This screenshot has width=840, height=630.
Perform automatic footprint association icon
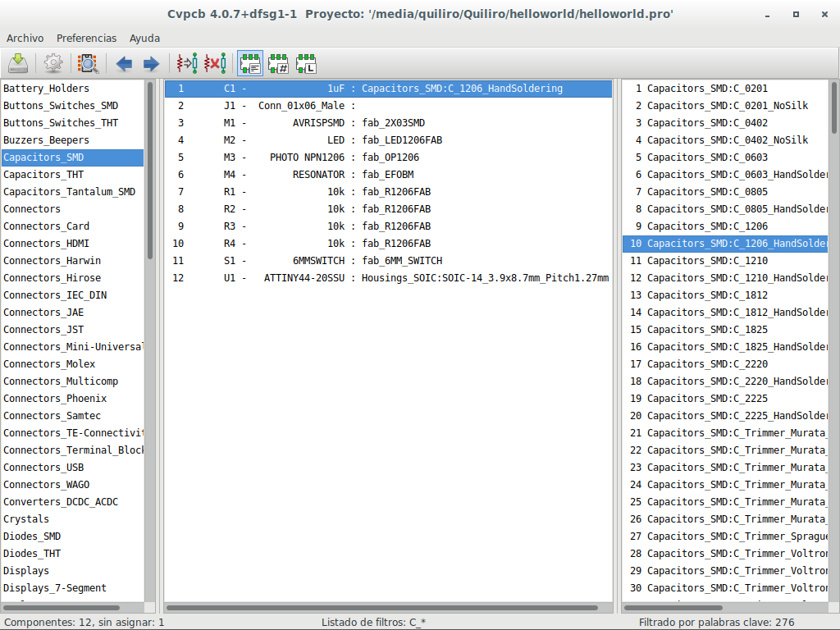click(x=187, y=64)
